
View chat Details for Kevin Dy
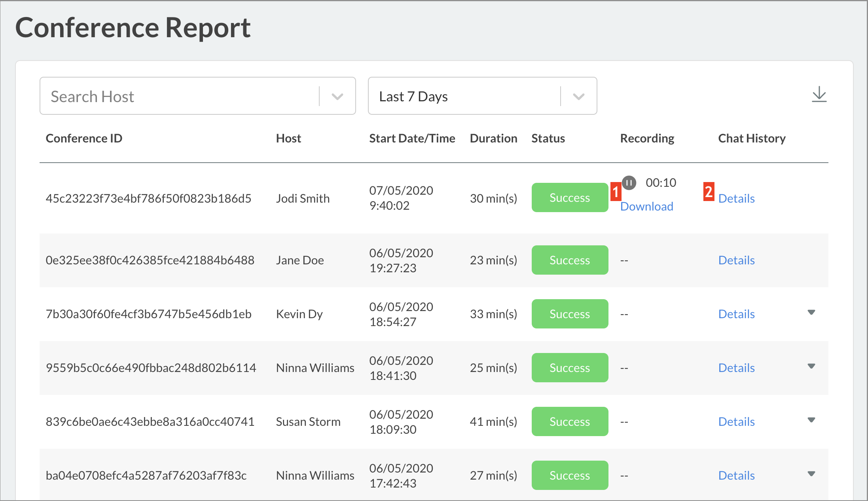(736, 314)
